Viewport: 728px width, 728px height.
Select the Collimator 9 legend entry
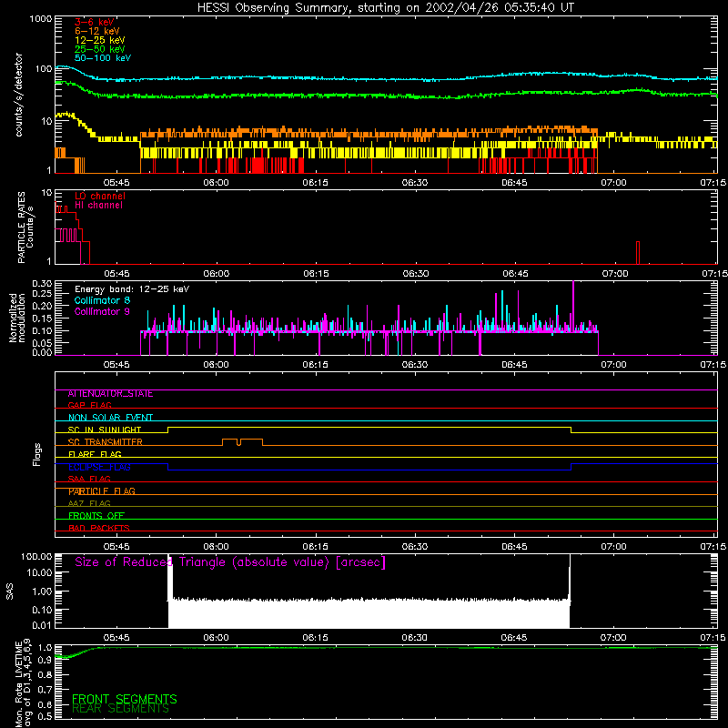click(102, 311)
